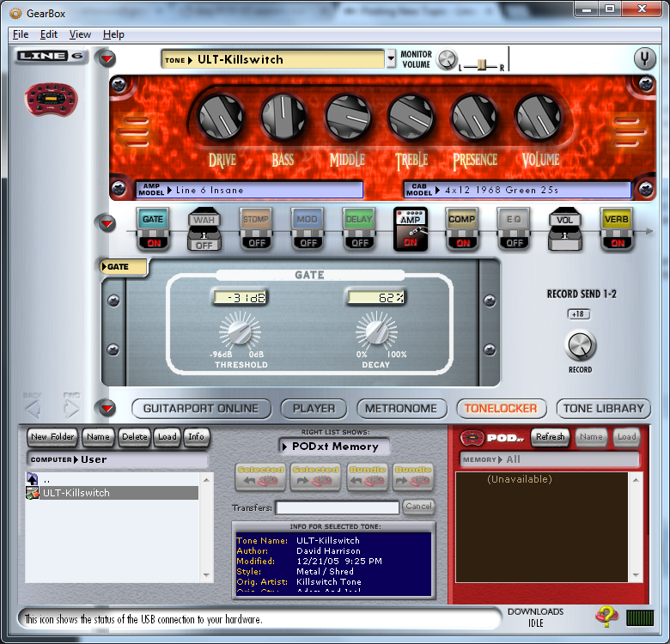670x644 pixels.
Task: Switch to the Tone Library tab
Action: [x=603, y=409]
